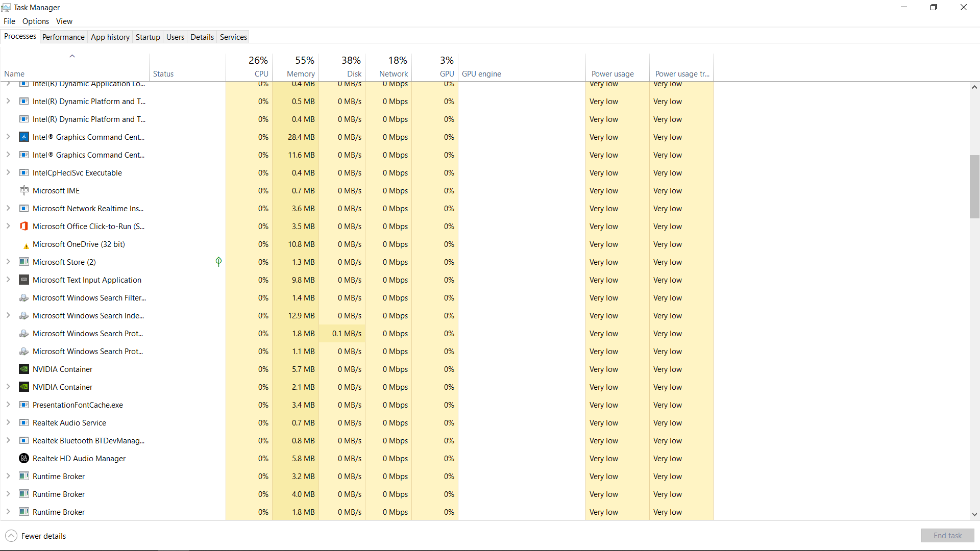The width and height of the screenshot is (980, 551).
Task: Click the Microsoft Text Input Application icon
Action: (24, 280)
